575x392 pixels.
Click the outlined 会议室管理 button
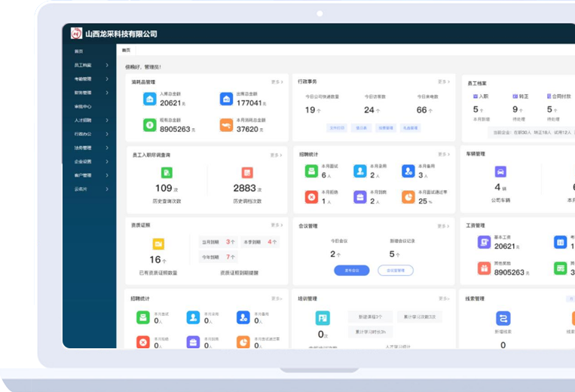pos(396,270)
